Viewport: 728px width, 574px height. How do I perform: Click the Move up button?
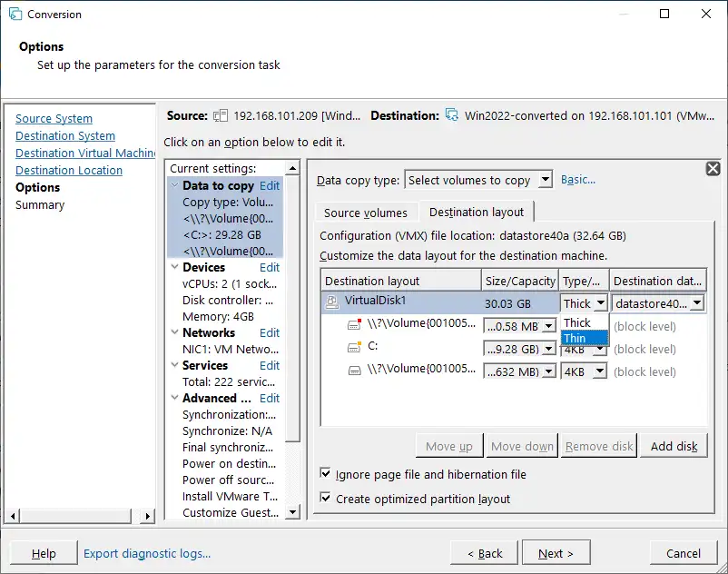point(449,446)
